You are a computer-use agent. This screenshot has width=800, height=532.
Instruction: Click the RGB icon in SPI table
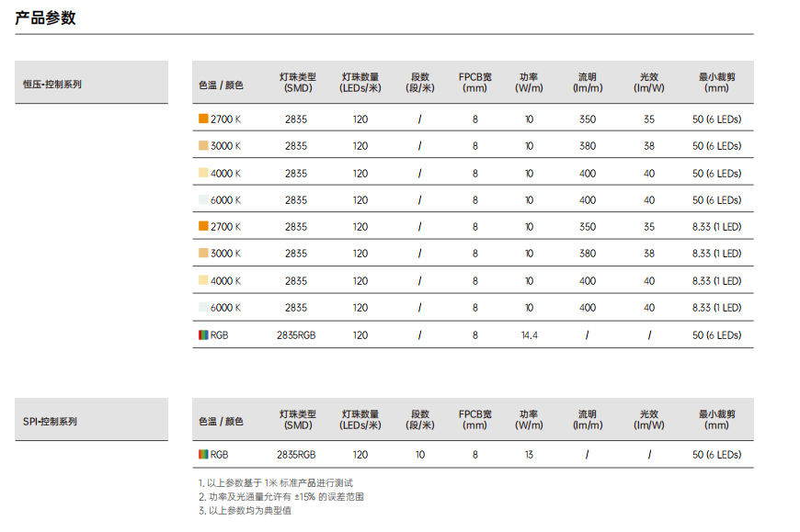(x=203, y=454)
